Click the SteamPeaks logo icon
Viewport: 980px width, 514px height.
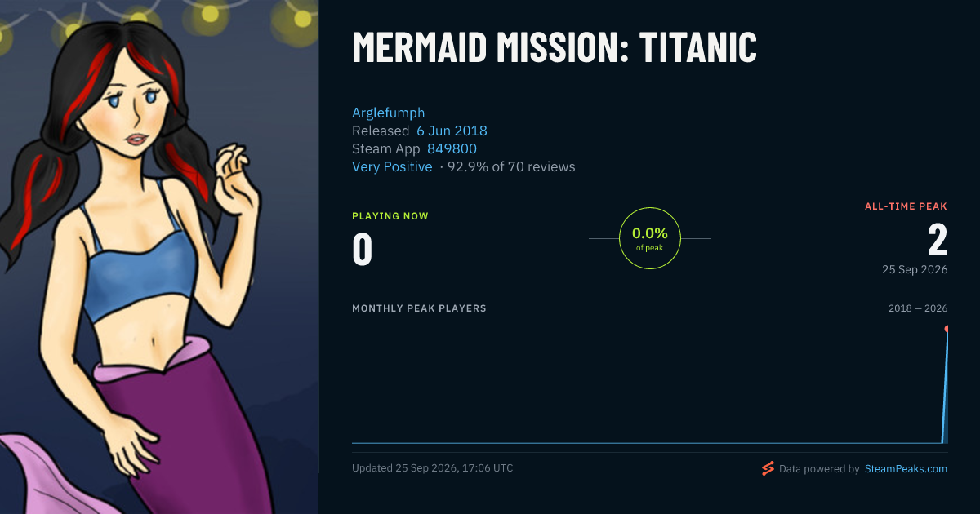coord(768,468)
